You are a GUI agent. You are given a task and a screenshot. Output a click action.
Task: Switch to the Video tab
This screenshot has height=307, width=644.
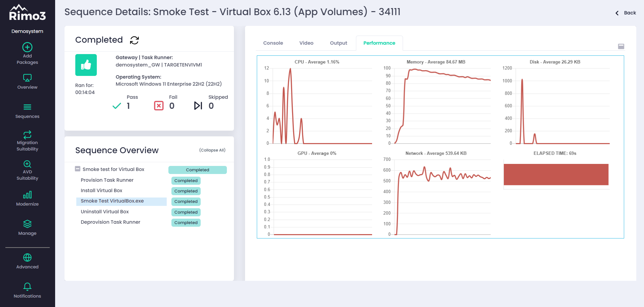tap(306, 43)
